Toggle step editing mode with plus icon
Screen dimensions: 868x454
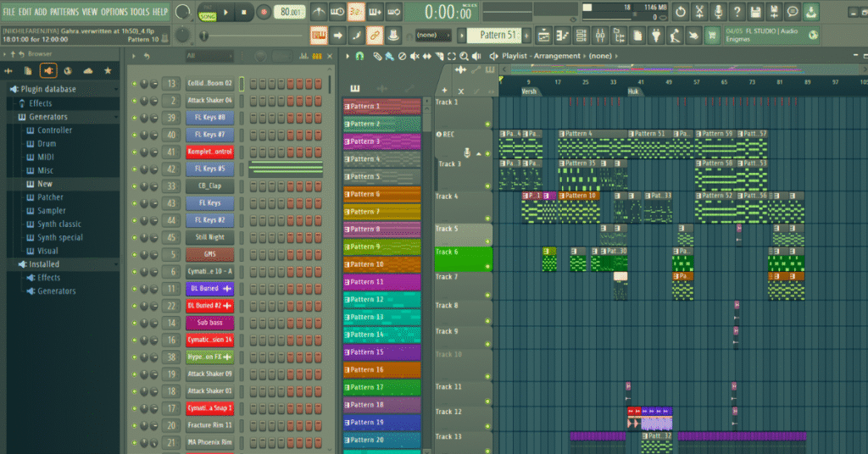point(375,12)
